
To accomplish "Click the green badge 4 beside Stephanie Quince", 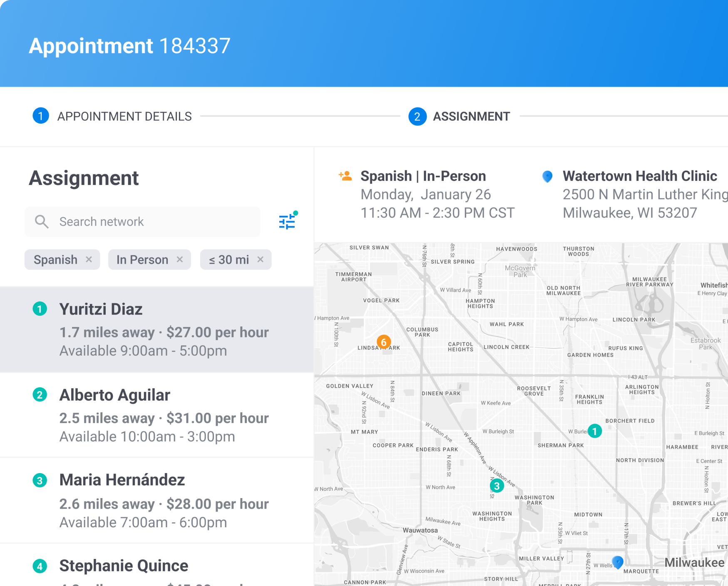I will (x=40, y=566).
